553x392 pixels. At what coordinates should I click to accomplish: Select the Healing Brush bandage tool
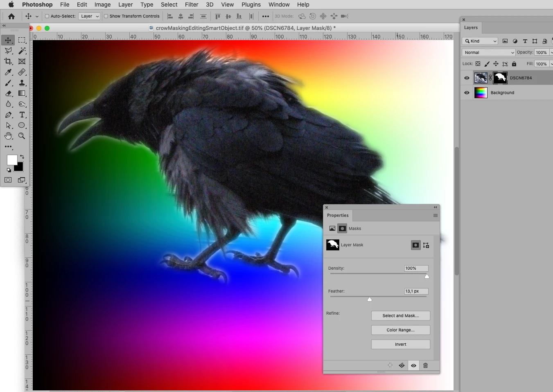pyautogui.click(x=22, y=72)
